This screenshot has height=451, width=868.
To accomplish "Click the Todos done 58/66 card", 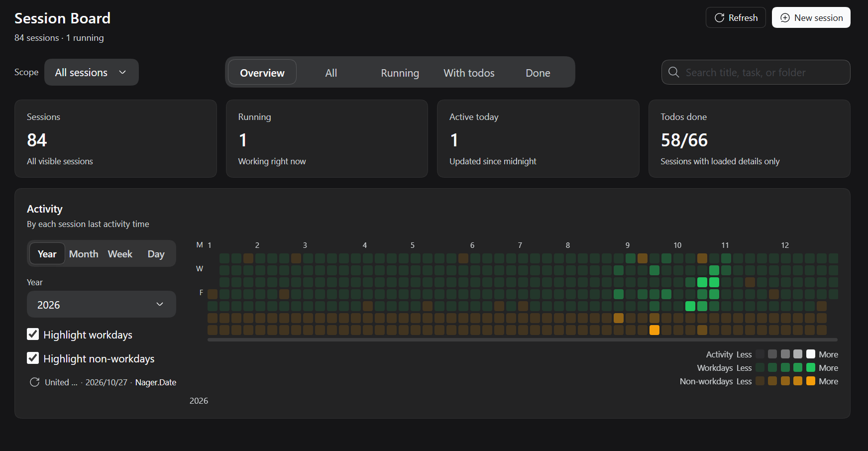I will [x=750, y=138].
